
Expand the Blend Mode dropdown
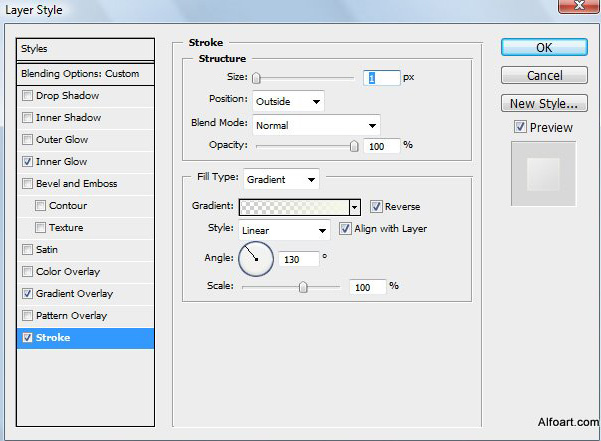316,125
